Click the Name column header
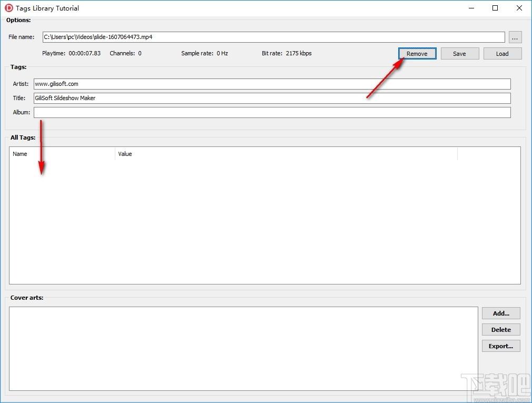532x403 pixels. coord(63,154)
